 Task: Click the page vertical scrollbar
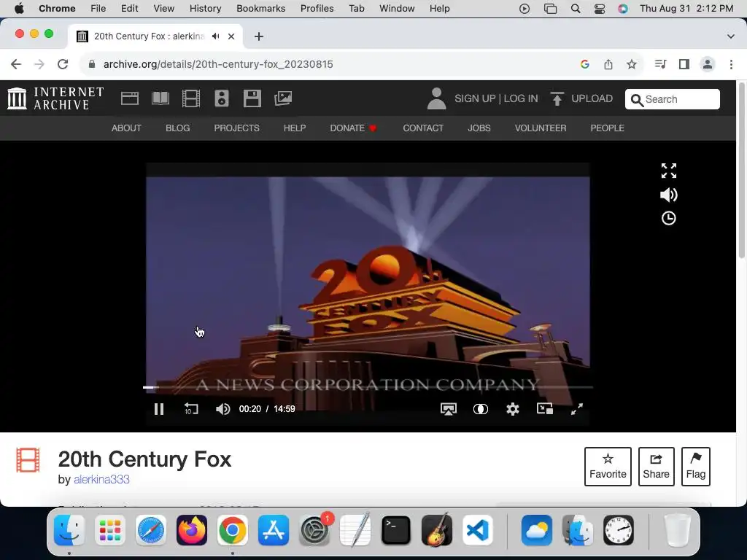coord(741,171)
